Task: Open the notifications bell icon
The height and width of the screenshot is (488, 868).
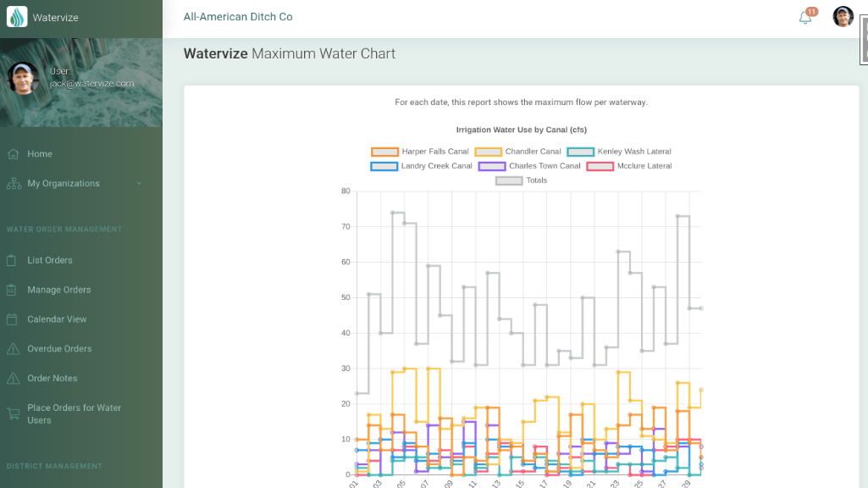Action: [x=805, y=18]
